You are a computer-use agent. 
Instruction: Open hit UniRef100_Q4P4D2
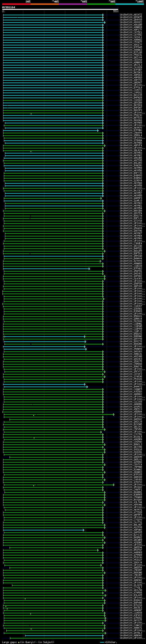(131, 276)
